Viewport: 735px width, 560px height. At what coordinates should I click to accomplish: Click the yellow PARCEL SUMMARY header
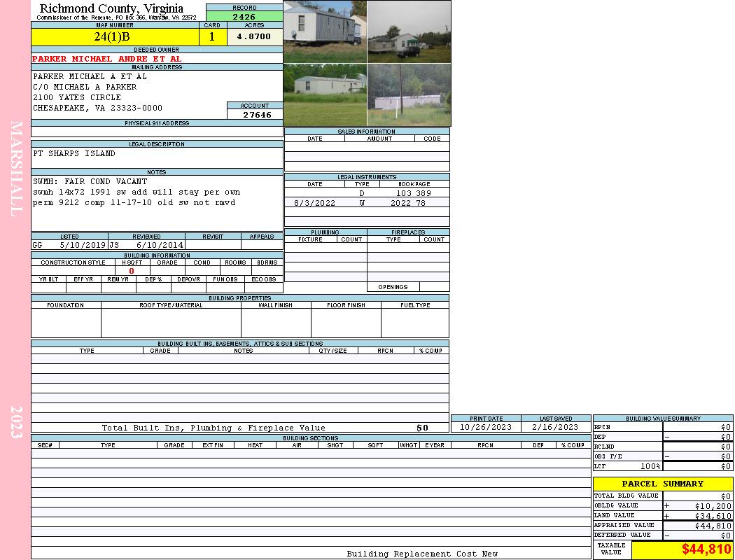coord(663,484)
